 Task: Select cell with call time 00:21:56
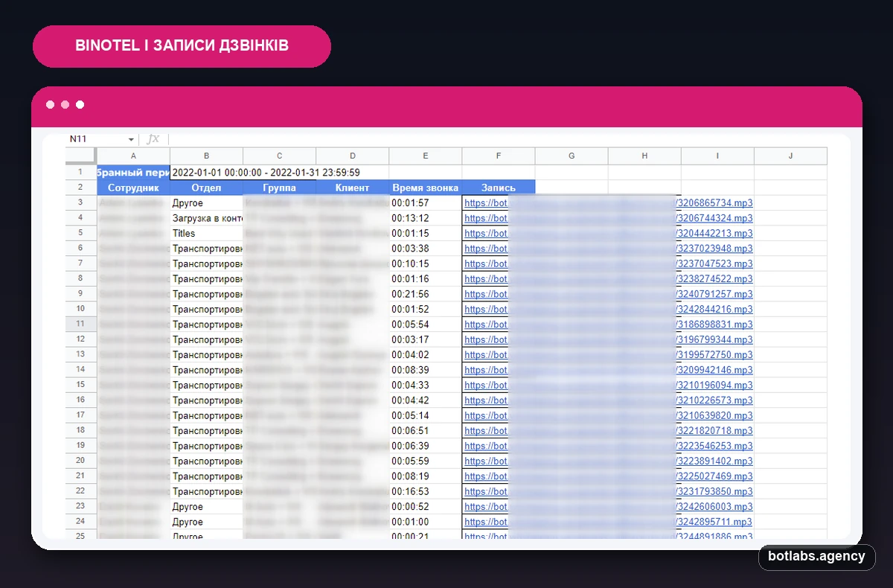[426, 294]
